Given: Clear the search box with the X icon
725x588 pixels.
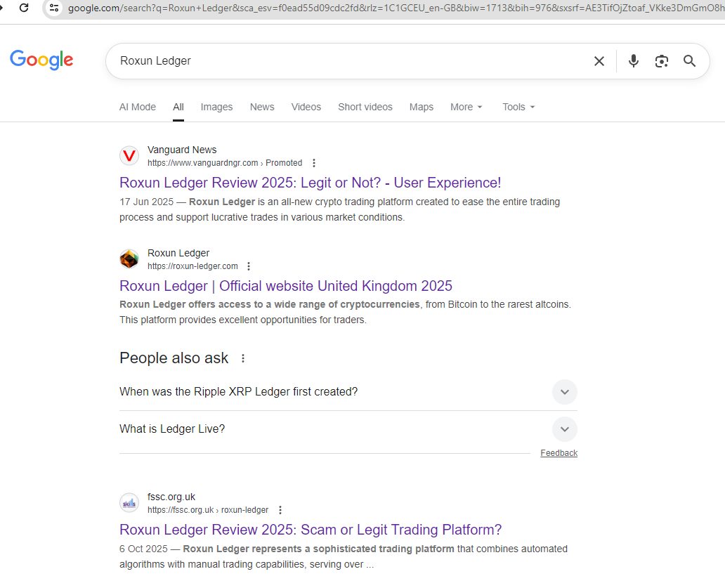Looking at the screenshot, I should 599,61.
